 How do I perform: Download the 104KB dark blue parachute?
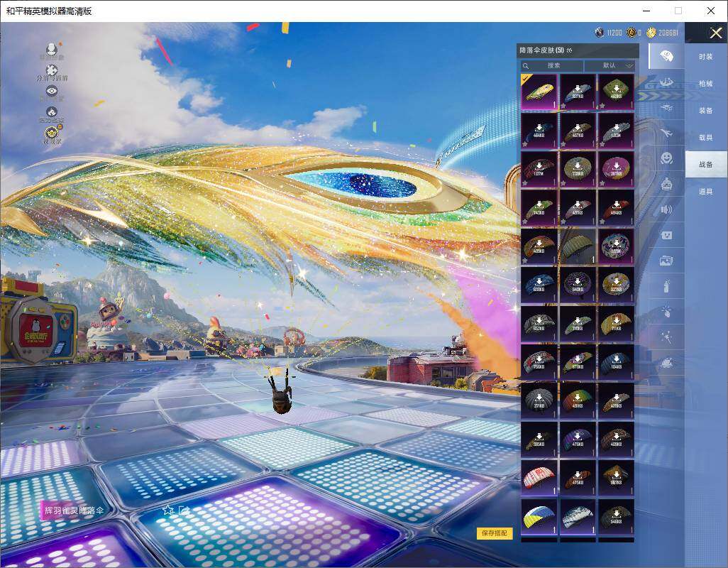pyautogui.click(x=616, y=362)
